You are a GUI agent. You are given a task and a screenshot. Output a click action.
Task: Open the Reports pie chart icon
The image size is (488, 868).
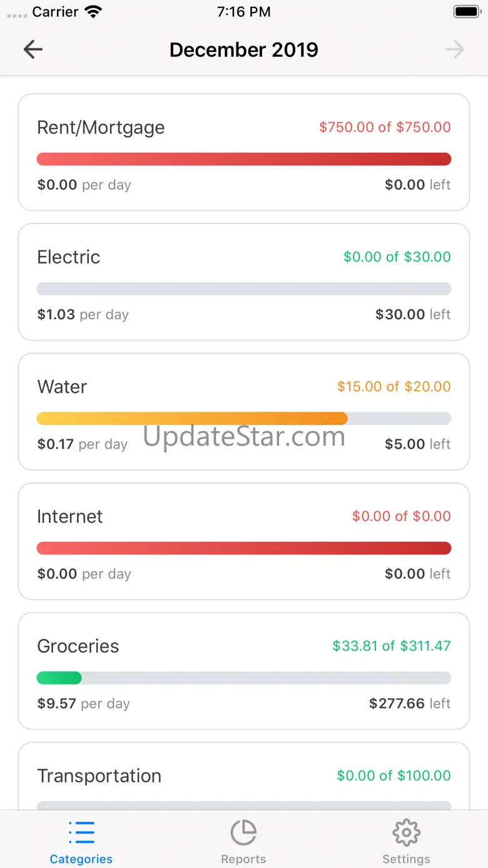point(243,832)
